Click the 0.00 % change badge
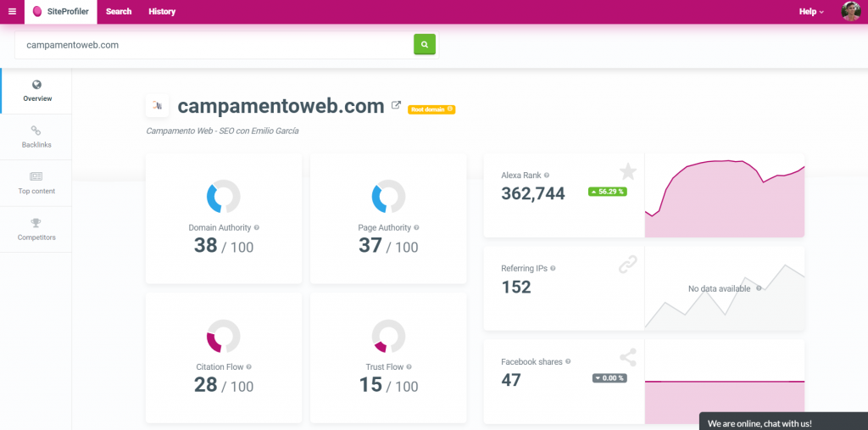The height and width of the screenshot is (430, 868). point(609,378)
